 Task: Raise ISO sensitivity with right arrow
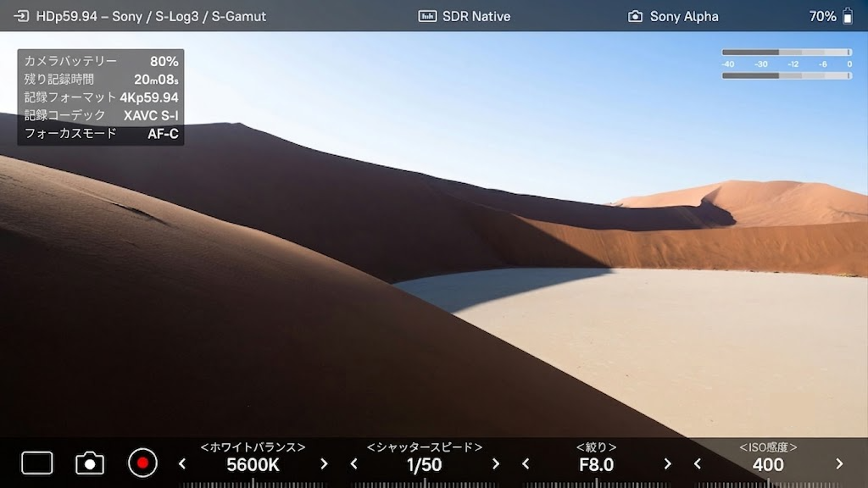840,464
